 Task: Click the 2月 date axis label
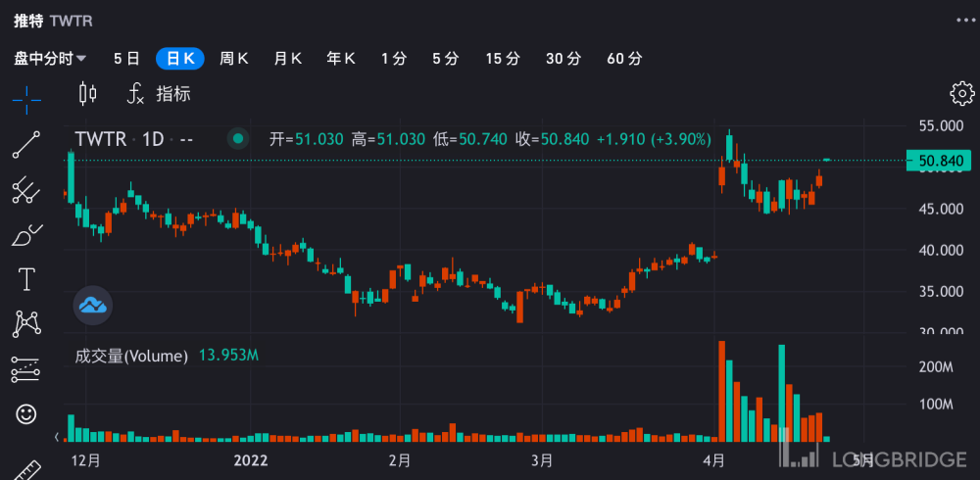click(400, 460)
